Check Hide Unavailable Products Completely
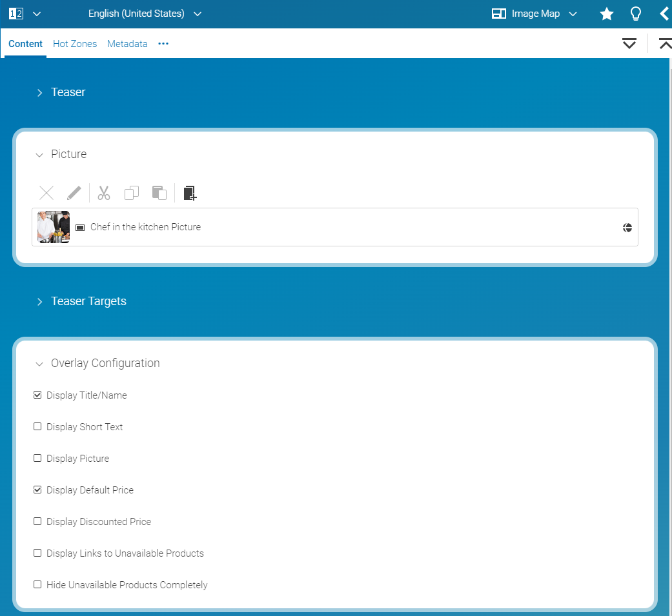The width and height of the screenshot is (672, 616). (37, 584)
